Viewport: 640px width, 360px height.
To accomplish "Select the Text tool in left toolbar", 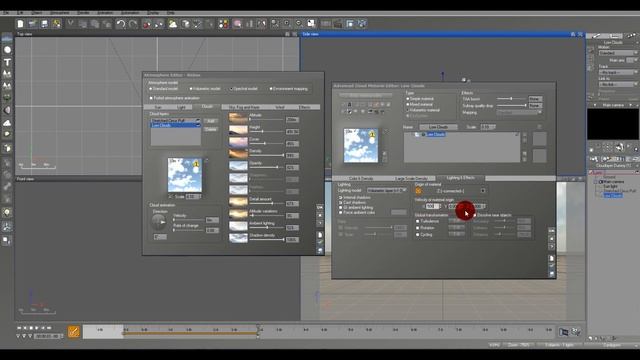I will pyautogui.click(x=7, y=62).
